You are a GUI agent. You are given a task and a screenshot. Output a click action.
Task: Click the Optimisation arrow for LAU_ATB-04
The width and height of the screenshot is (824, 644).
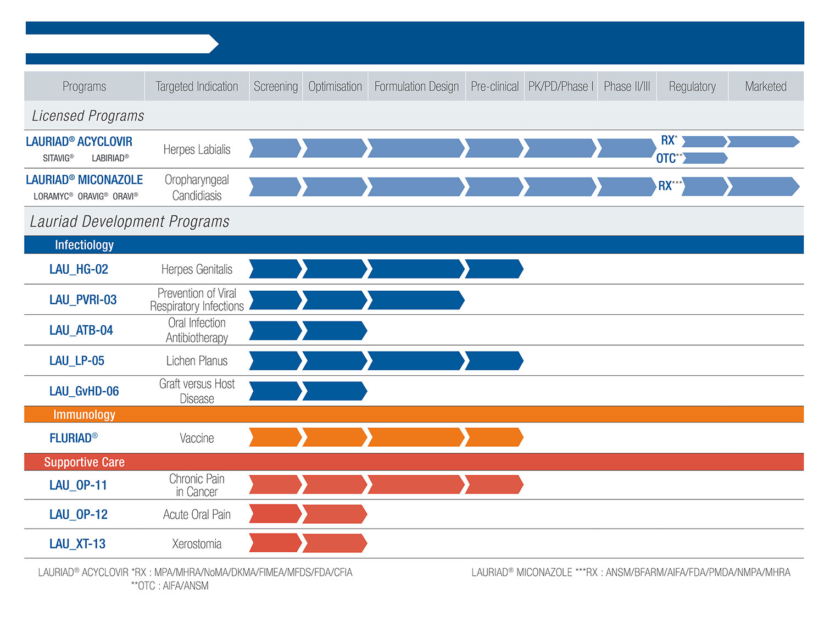coord(335,331)
